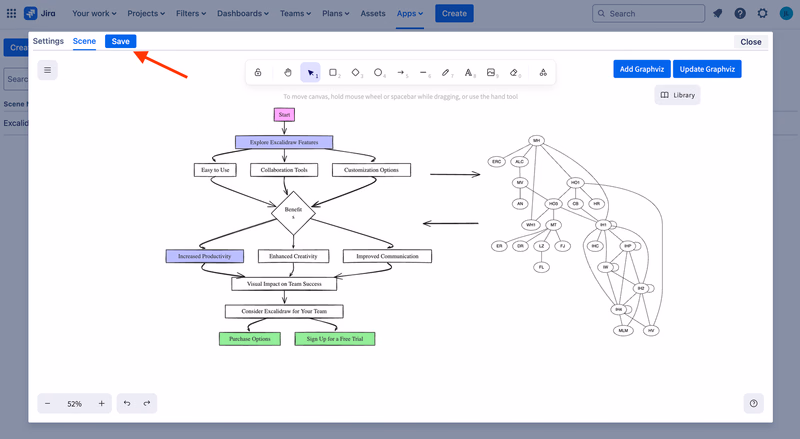Expand the Your work menu
The height and width of the screenshot is (439, 800).
94,13
